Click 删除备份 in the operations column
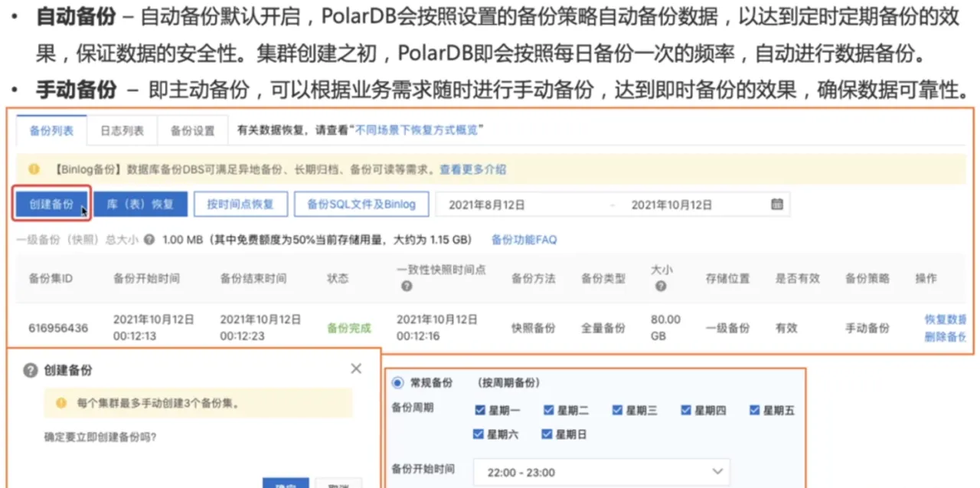This screenshot has height=488, width=980. pos(946,337)
